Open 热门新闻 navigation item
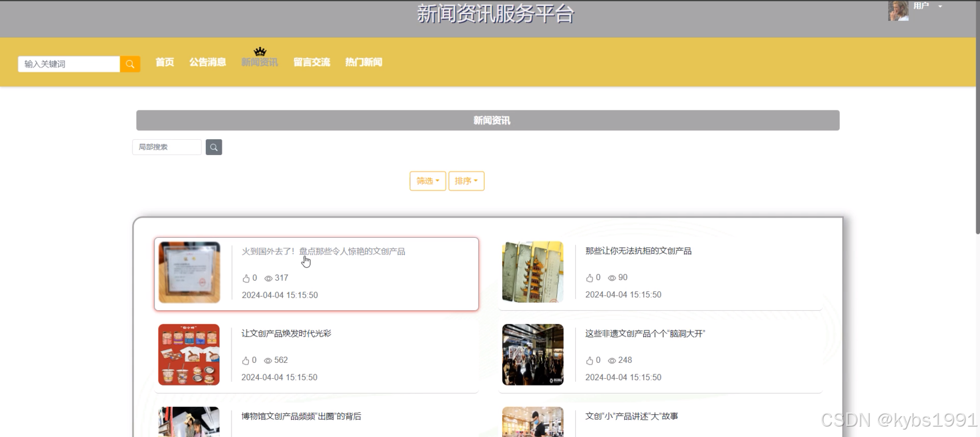 [x=364, y=62]
